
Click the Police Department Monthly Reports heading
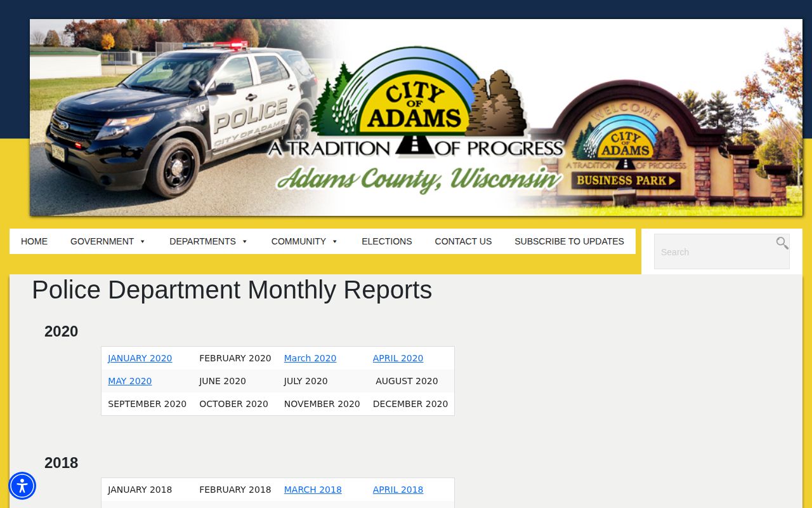click(x=232, y=290)
